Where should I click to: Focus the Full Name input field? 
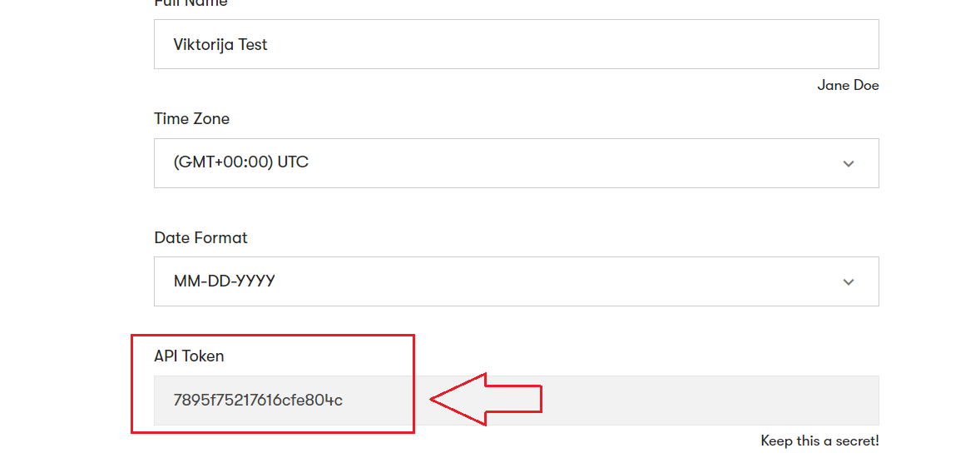pyautogui.click(x=517, y=44)
